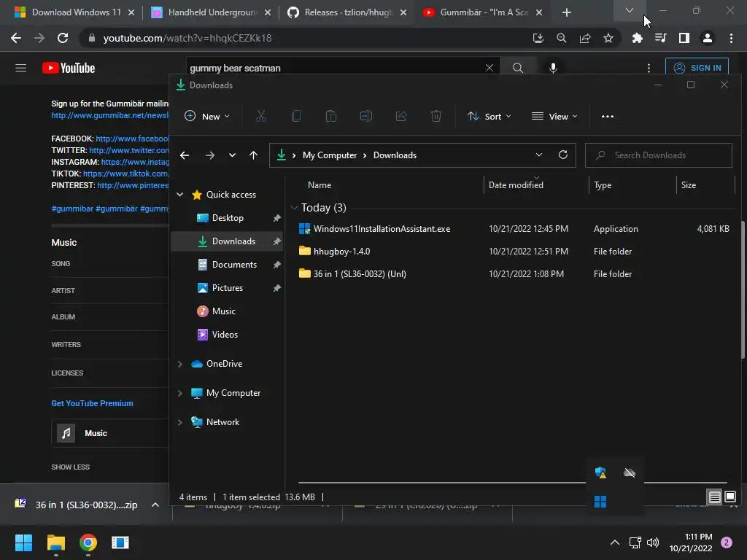
Task: Open YouTube settings three-dot menu
Action: click(649, 68)
